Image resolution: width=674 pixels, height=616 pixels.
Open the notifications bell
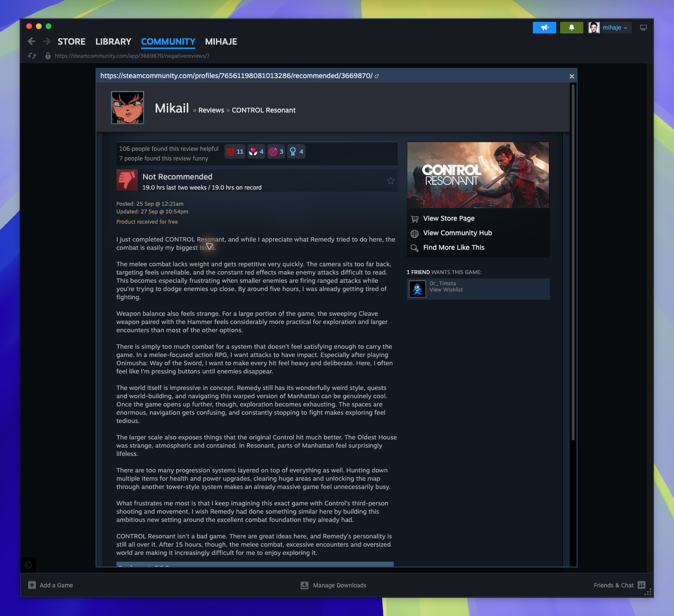[572, 28]
